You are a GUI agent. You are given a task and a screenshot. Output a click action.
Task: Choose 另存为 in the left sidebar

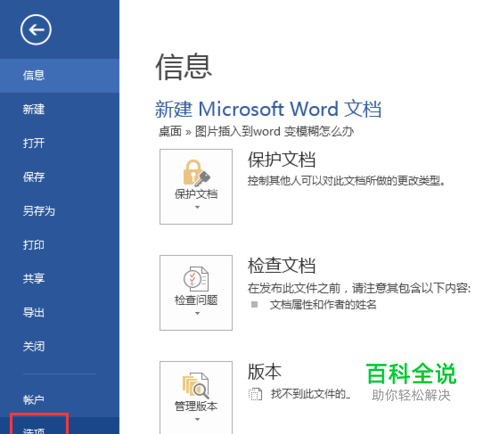pyautogui.click(x=59, y=211)
